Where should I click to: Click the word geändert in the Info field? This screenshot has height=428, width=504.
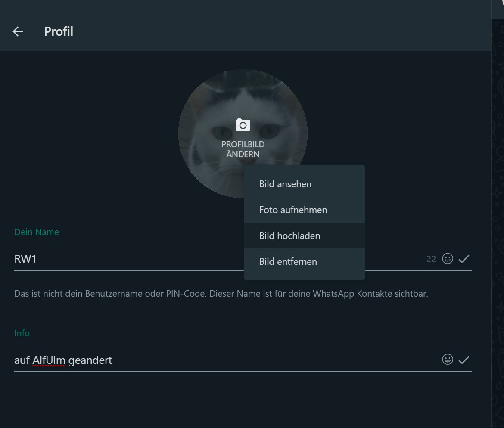tap(90, 360)
